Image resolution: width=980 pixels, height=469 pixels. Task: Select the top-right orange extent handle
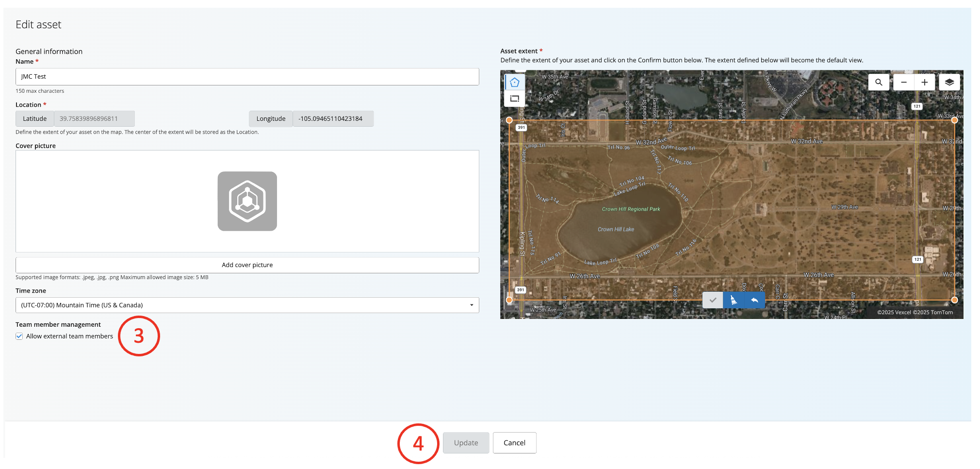[954, 120]
